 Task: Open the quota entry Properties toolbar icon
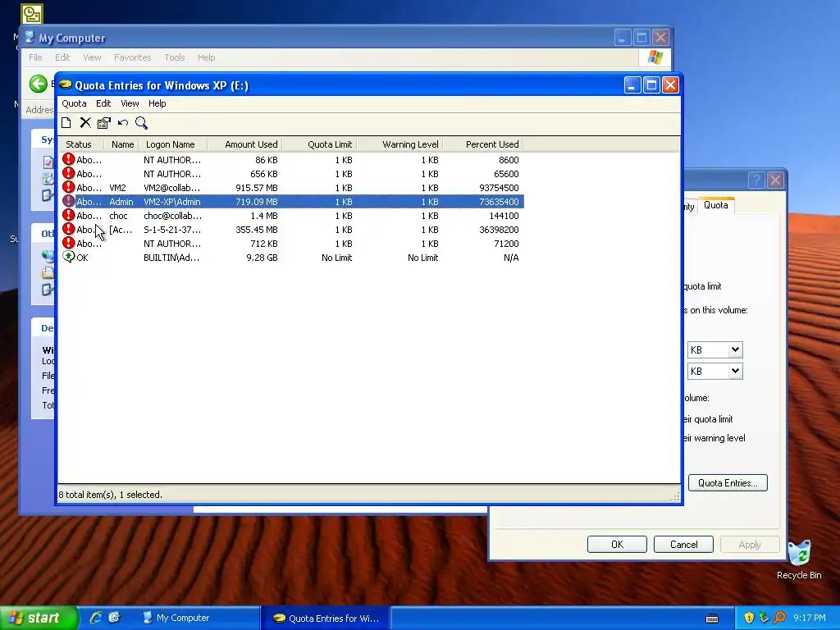pyautogui.click(x=104, y=123)
